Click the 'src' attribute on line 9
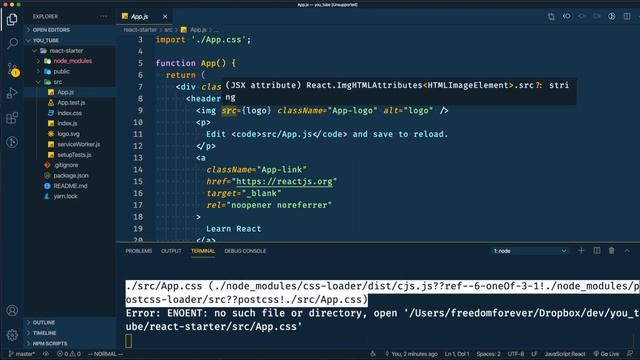The image size is (640, 360). tap(229, 111)
